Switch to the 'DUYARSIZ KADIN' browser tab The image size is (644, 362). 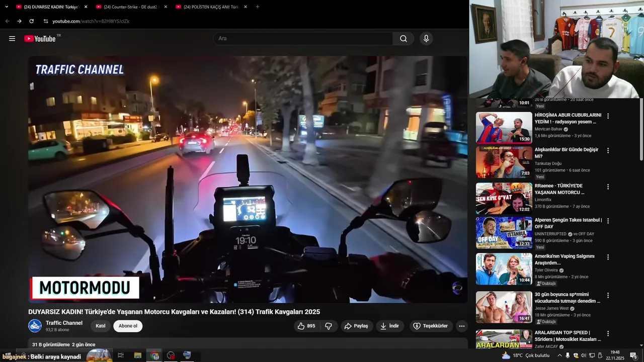click(51, 7)
